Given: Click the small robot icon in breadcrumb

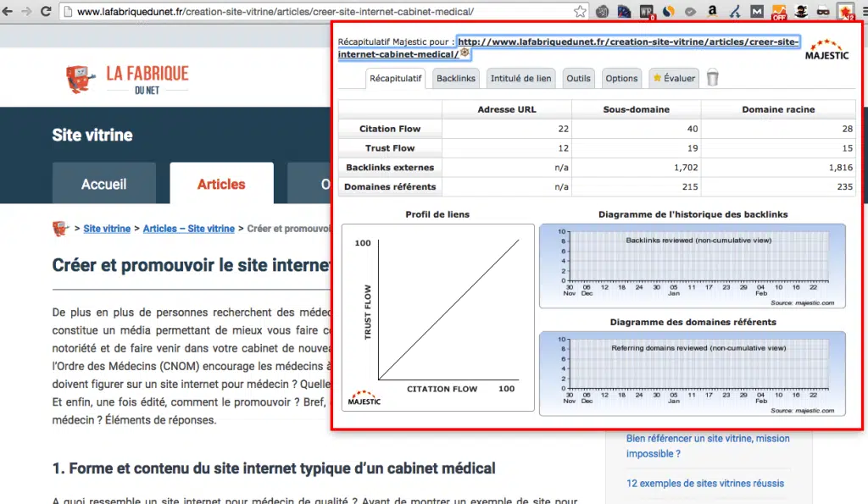Looking at the screenshot, I should pos(59,229).
